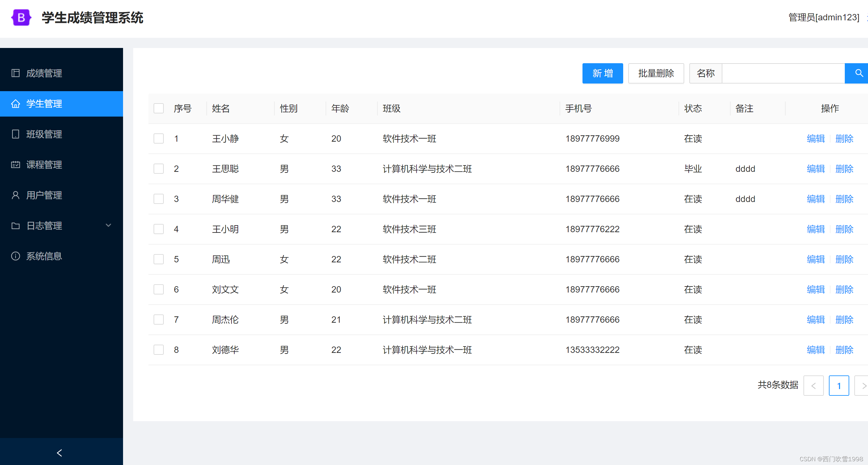The width and height of the screenshot is (868, 465).
Task: Click 编辑 for 周华健
Action: coord(816,199)
